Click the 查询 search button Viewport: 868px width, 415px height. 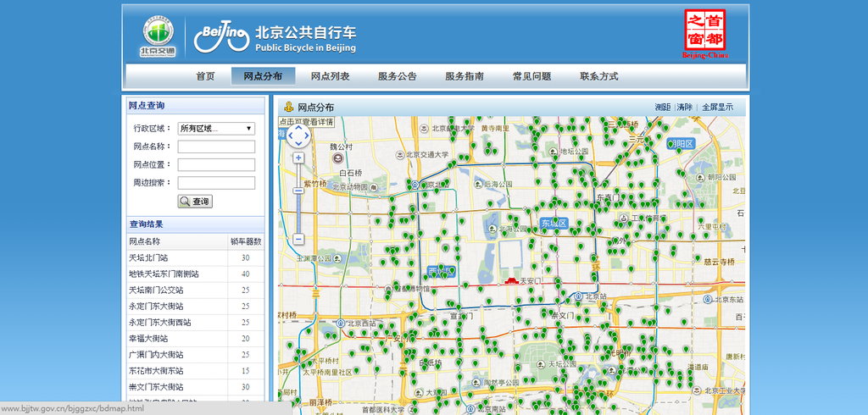(x=195, y=202)
